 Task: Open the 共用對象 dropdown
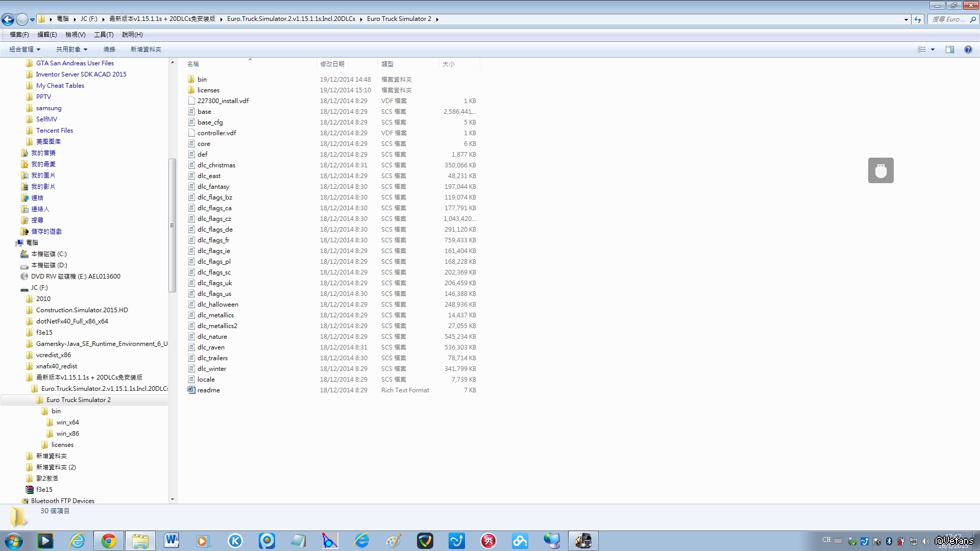[71, 49]
